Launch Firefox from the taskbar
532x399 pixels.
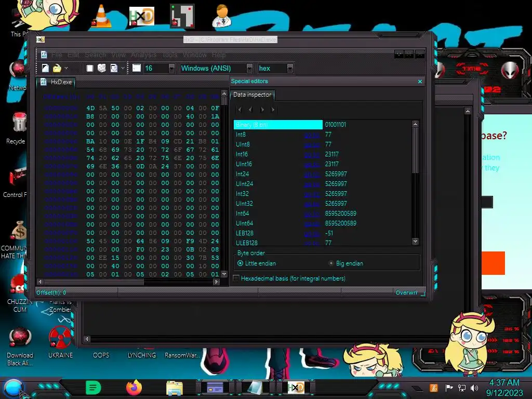point(134,388)
